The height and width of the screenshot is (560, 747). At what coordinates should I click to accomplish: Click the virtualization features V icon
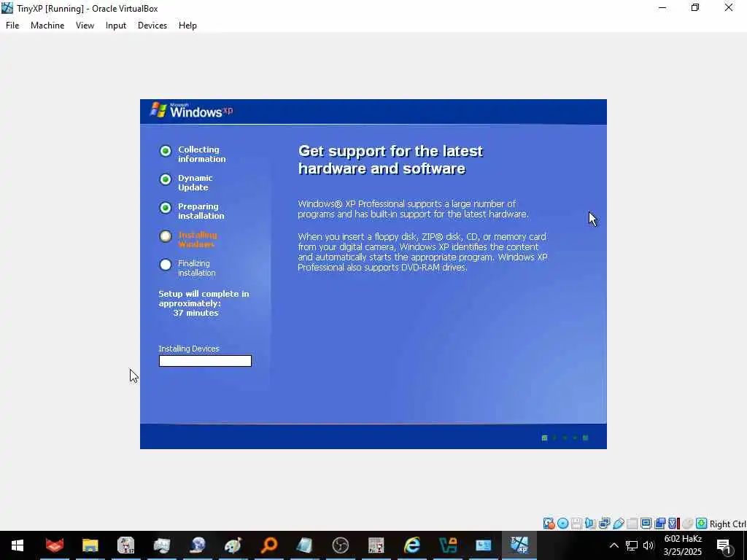[x=673, y=524]
